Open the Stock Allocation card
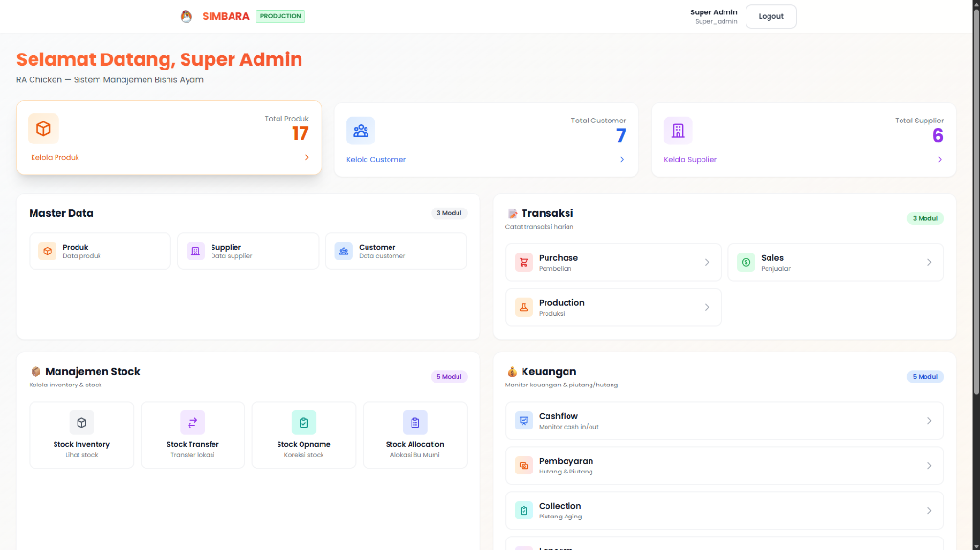This screenshot has height=550, width=980. [415, 435]
